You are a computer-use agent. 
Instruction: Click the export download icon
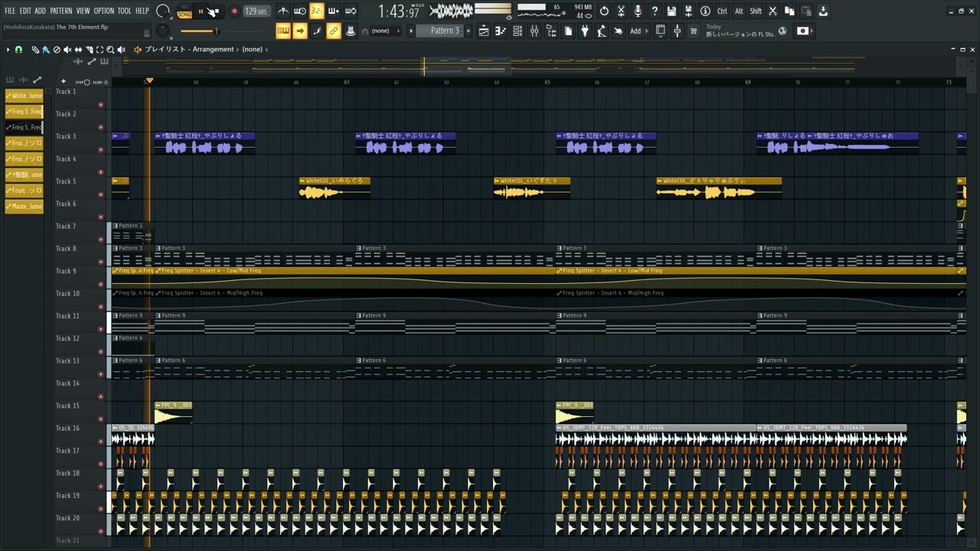pyautogui.click(x=823, y=11)
